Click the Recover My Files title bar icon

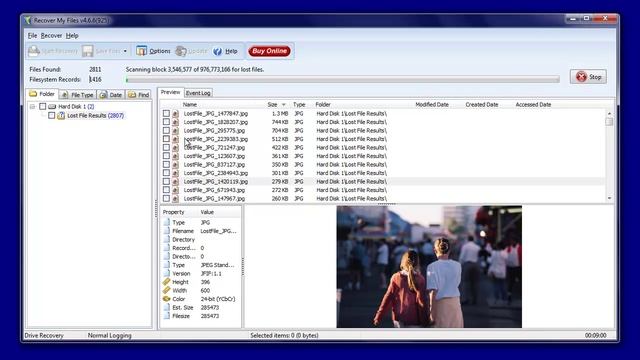(x=28, y=20)
